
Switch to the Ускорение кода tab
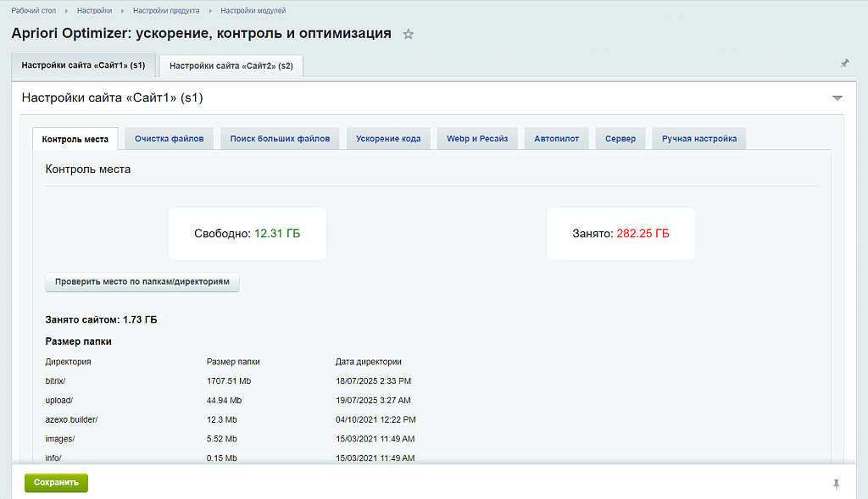point(388,138)
